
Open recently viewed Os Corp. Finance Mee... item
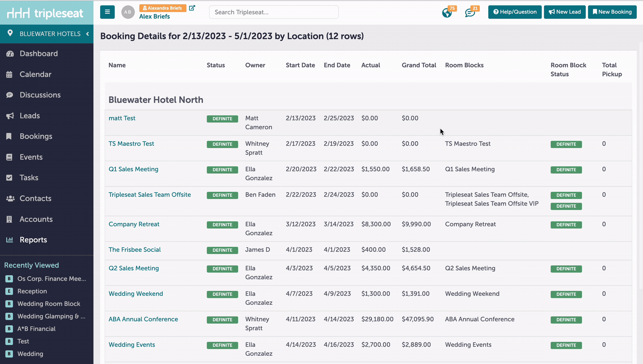51,279
